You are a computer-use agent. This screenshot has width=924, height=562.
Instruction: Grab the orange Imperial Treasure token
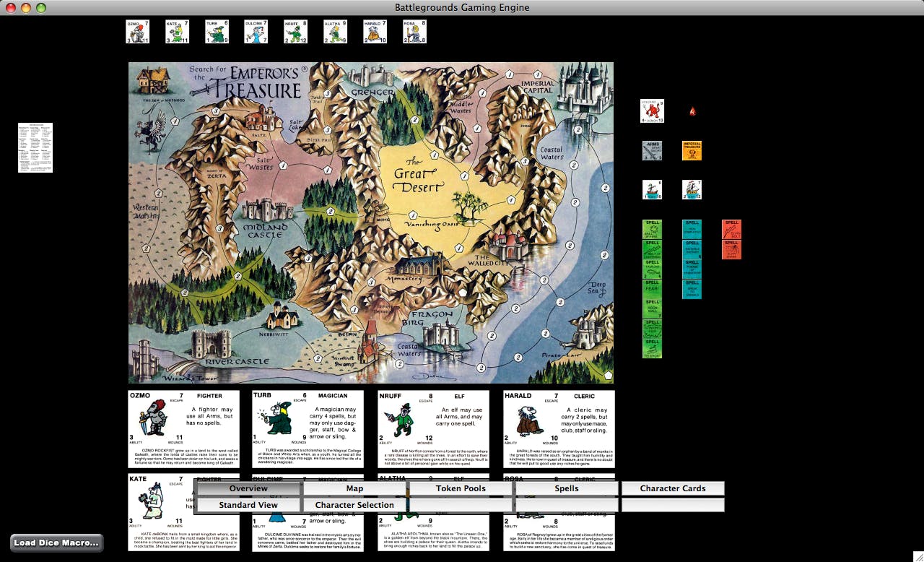(x=692, y=150)
